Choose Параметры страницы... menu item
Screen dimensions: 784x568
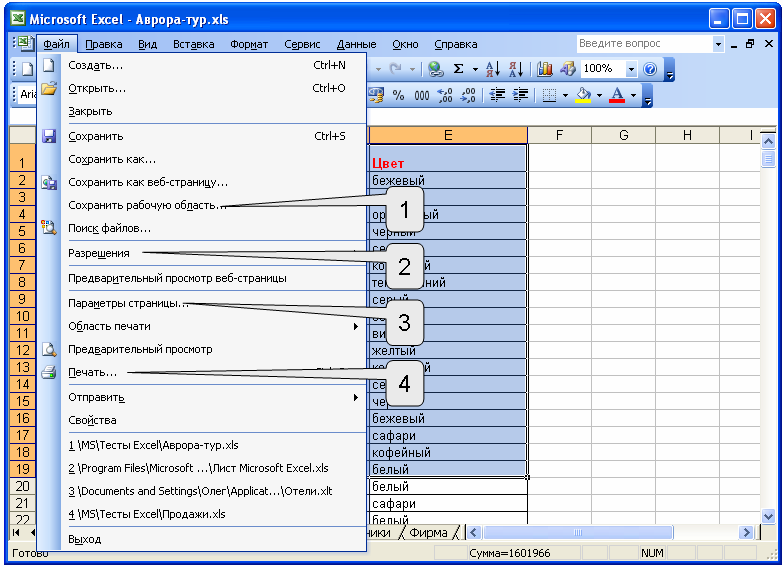tap(202, 304)
